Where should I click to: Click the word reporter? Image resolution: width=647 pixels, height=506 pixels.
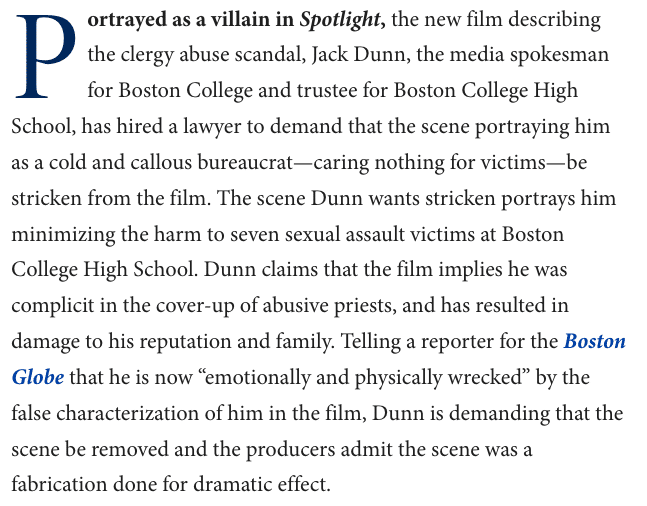pos(456,342)
